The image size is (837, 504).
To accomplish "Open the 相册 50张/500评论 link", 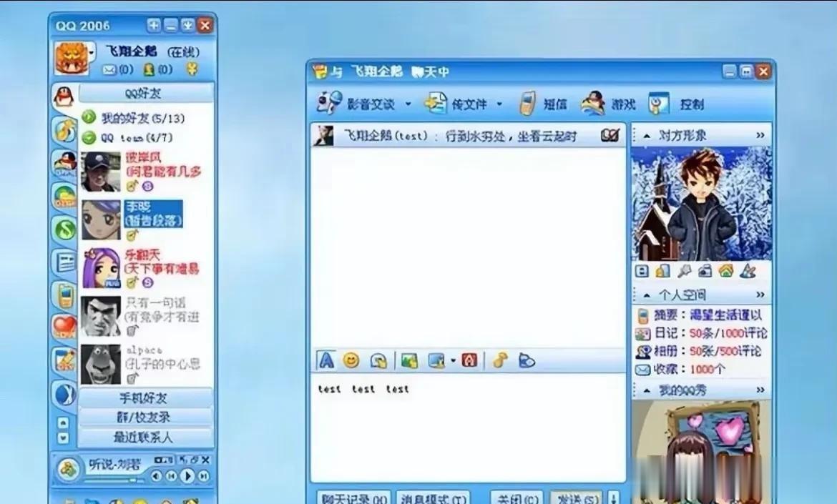I will tap(698, 352).
